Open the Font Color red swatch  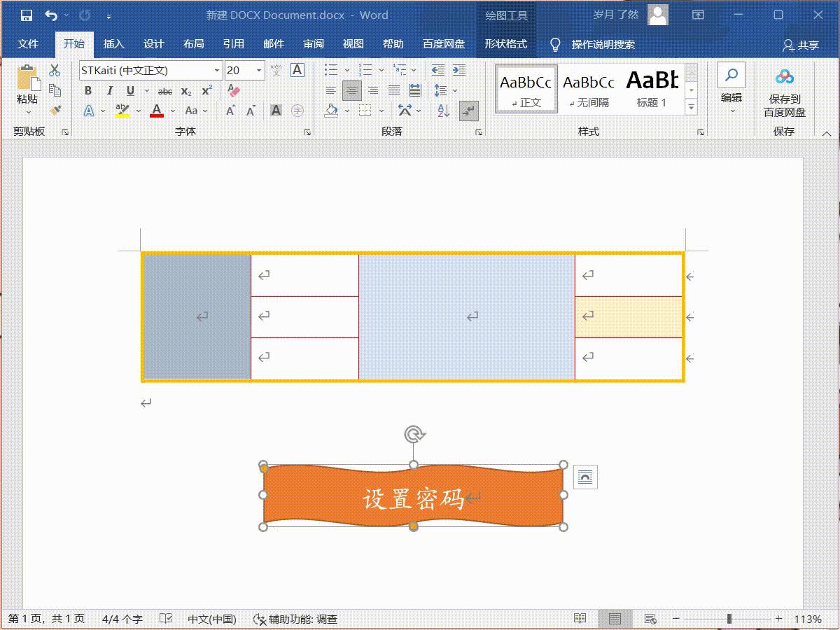(x=156, y=110)
